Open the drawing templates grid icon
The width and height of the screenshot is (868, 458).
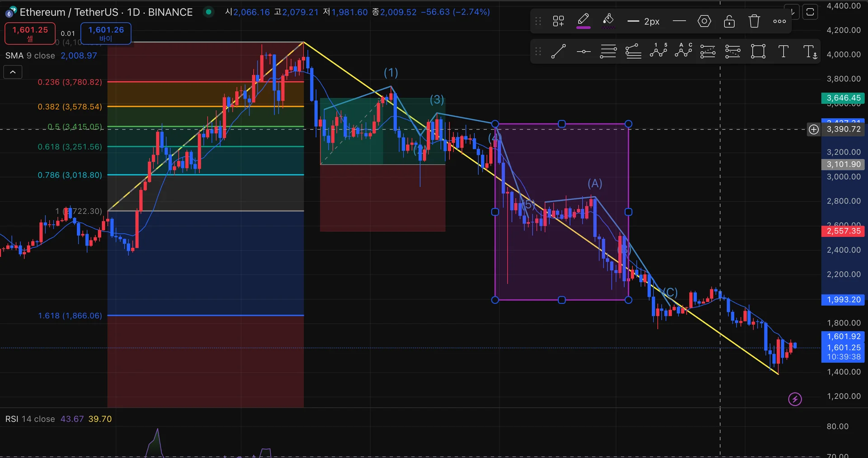558,21
